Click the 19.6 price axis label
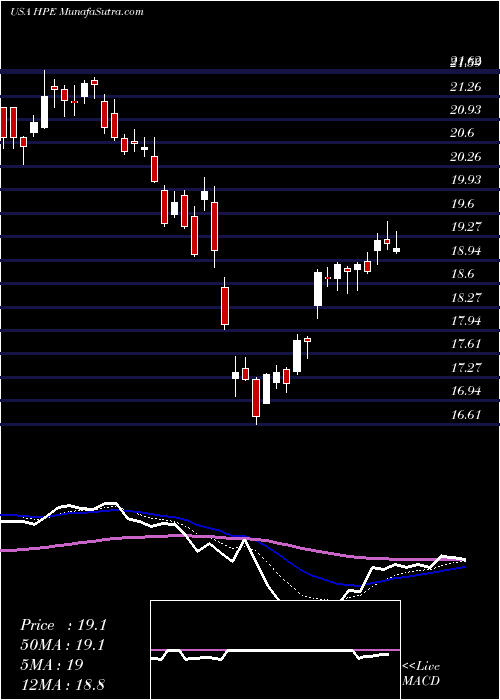 463,204
